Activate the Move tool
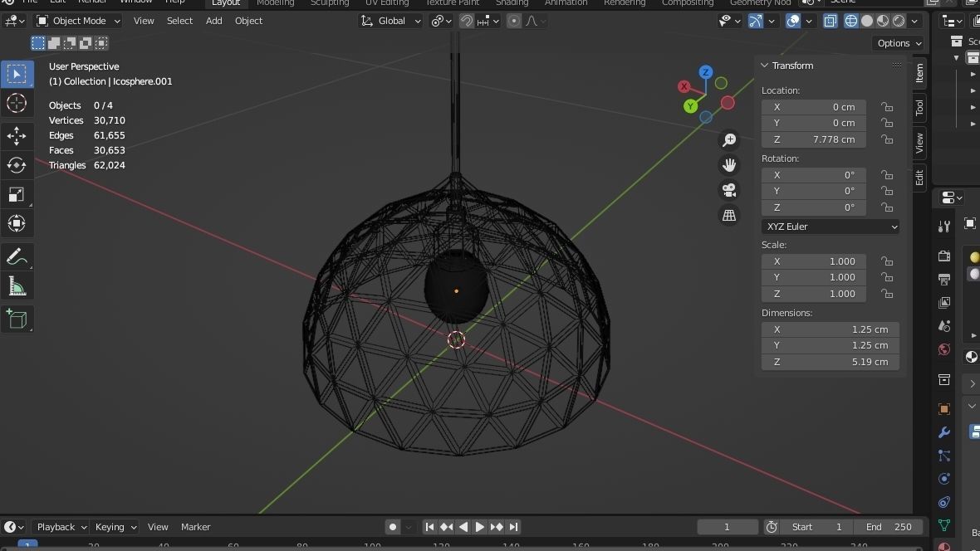 17,135
